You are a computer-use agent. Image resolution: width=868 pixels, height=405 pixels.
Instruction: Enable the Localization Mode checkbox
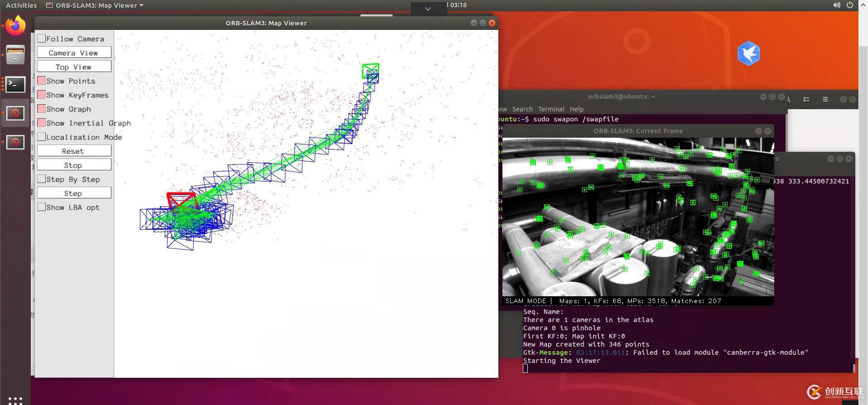point(42,137)
